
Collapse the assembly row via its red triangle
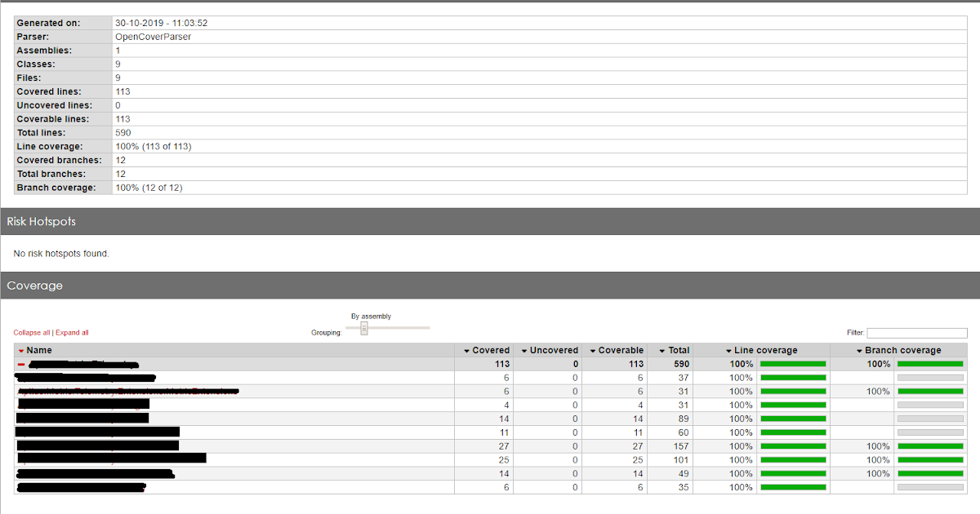[20, 364]
